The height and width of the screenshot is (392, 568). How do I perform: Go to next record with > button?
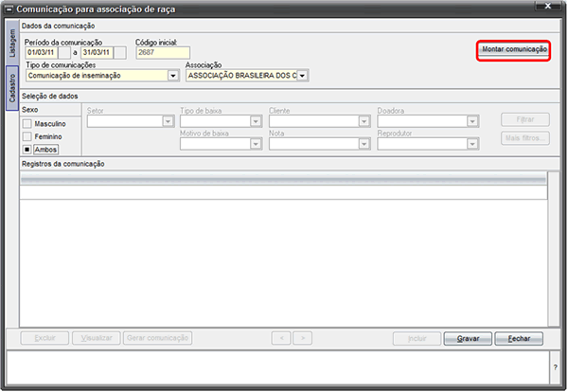(x=303, y=338)
